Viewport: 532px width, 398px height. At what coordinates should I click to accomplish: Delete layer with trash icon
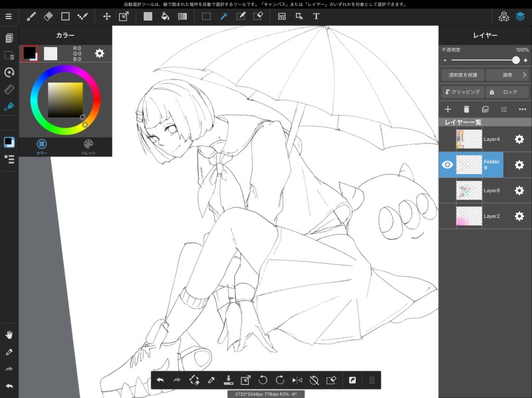pos(467,109)
